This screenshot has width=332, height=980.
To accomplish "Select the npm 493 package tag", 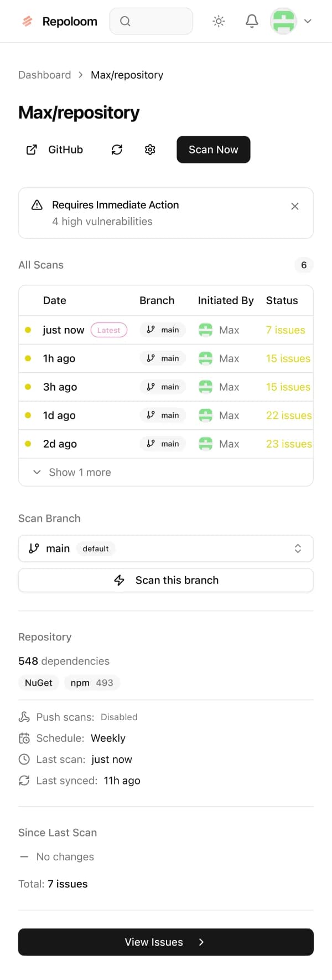I will tap(92, 683).
